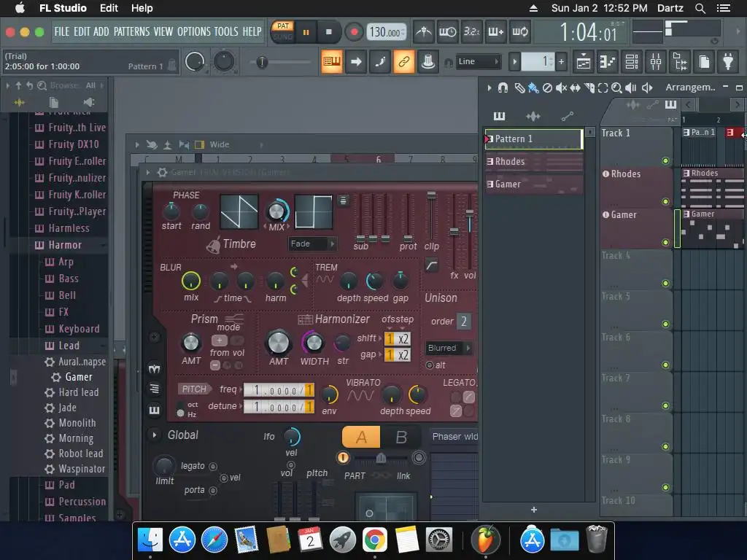
Task: Click the multilink controllers knob icon
Action: click(427, 61)
